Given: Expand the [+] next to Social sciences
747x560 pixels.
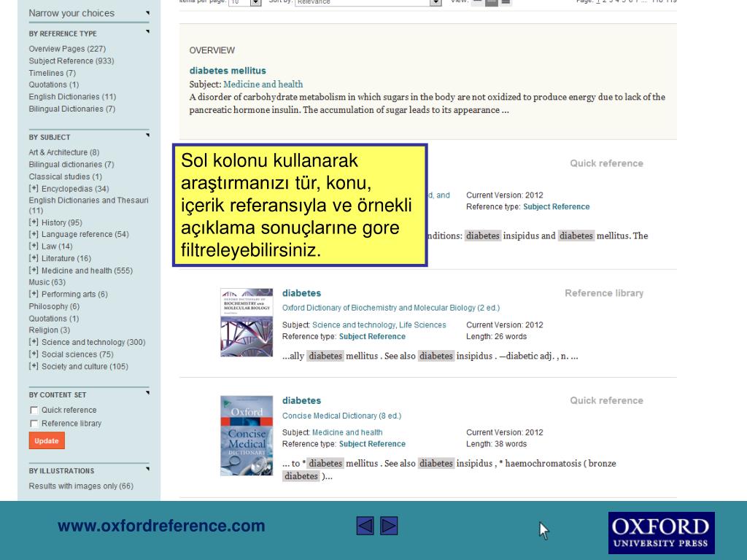Looking at the screenshot, I should [34, 354].
